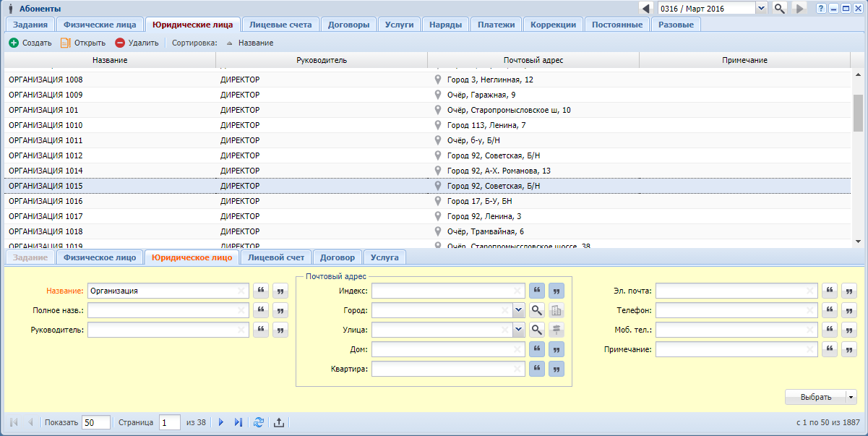Open the period dropdown 0316 / Март 2016
Viewport: 868px width, 436px height.
[761, 8]
